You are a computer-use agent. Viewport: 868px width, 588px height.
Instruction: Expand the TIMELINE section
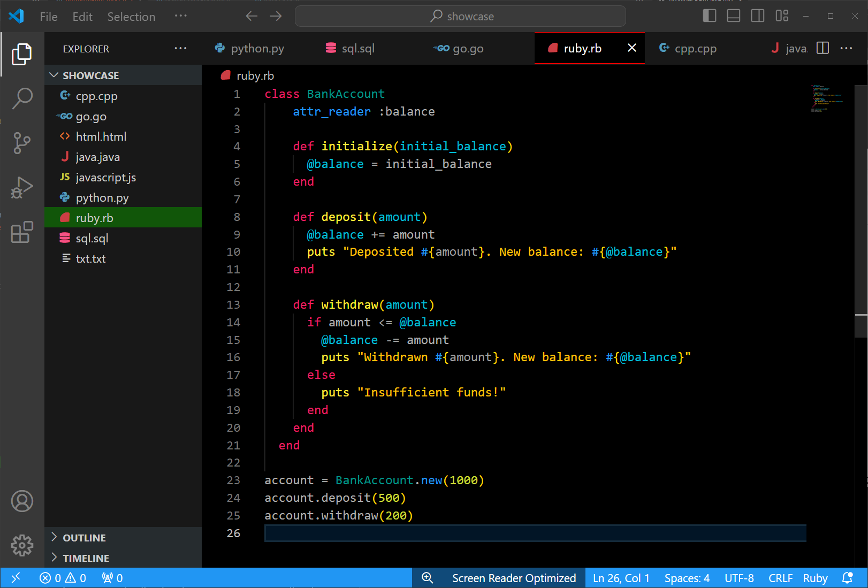pyautogui.click(x=123, y=558)
